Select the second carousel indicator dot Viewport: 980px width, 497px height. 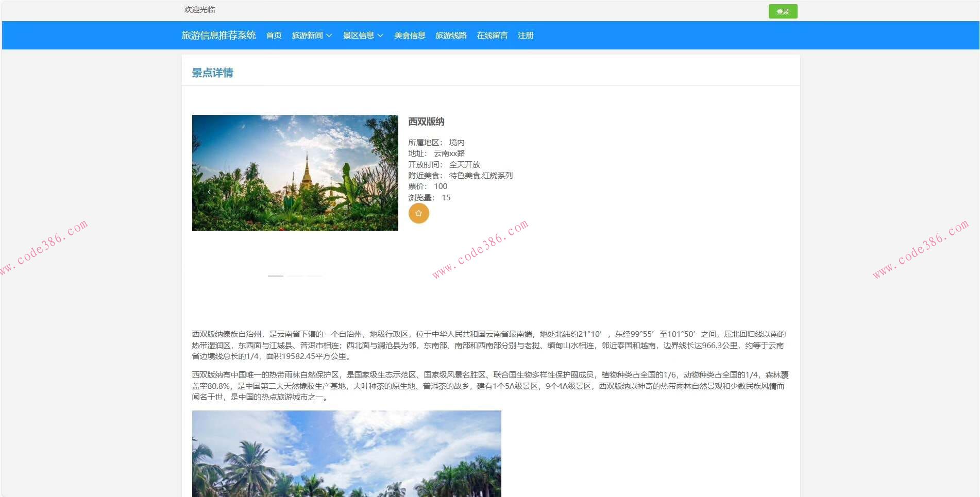295,277
